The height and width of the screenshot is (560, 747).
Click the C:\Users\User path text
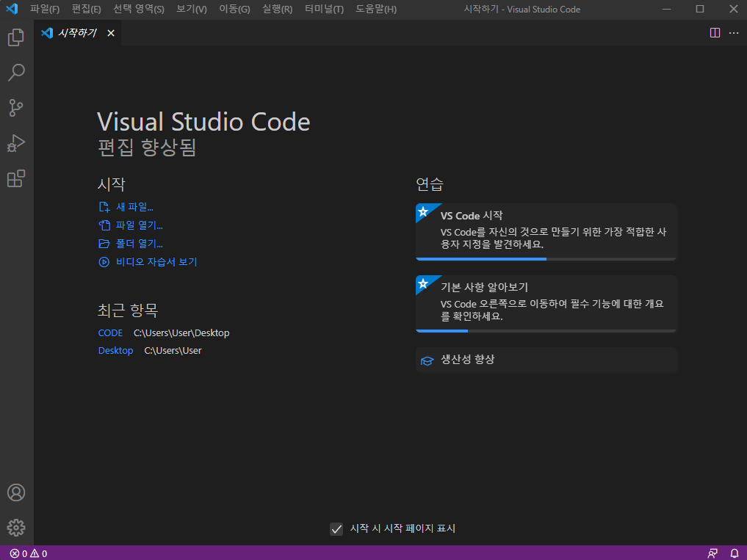(173, 351)
